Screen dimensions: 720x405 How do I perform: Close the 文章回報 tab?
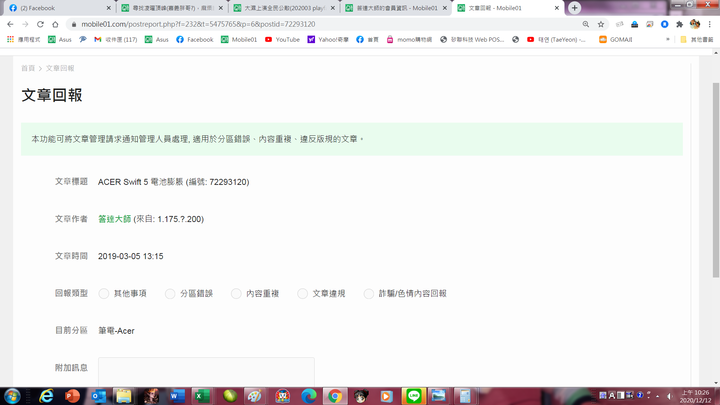(557, 8)
